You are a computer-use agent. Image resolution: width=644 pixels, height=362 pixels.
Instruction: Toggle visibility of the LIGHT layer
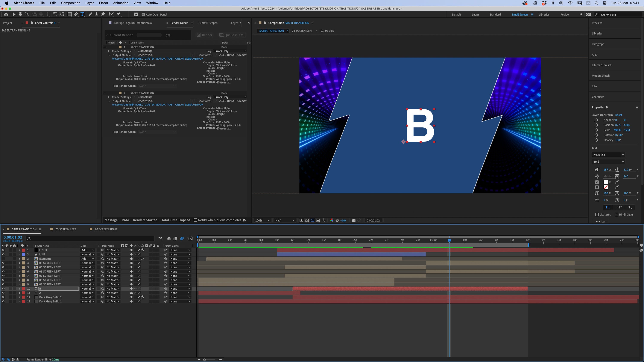pyautogui.click(x=3, y=250)
